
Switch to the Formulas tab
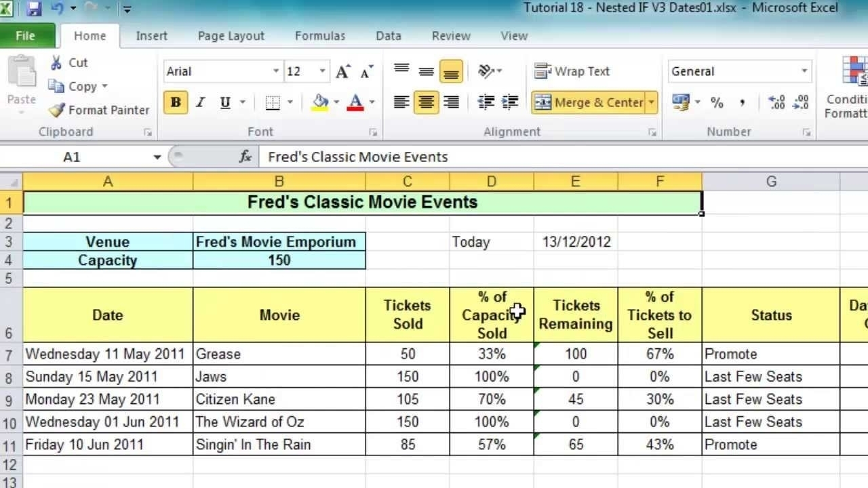(x=320, y=36)
